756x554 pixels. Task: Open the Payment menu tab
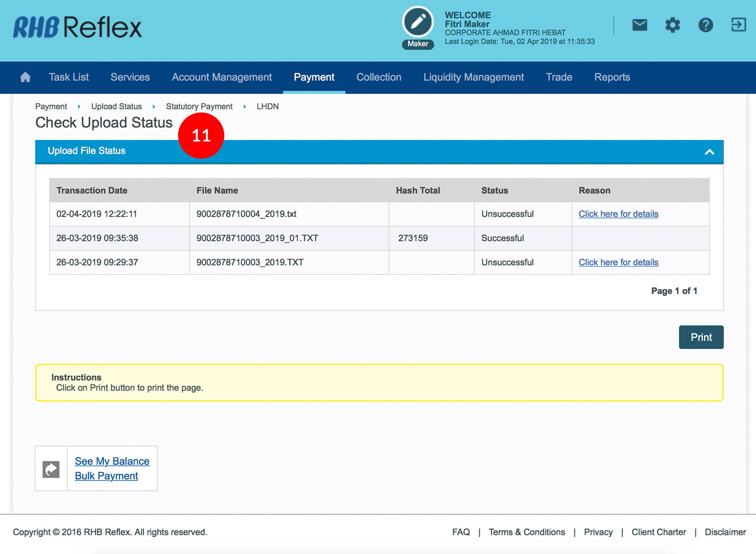[314, 77]
